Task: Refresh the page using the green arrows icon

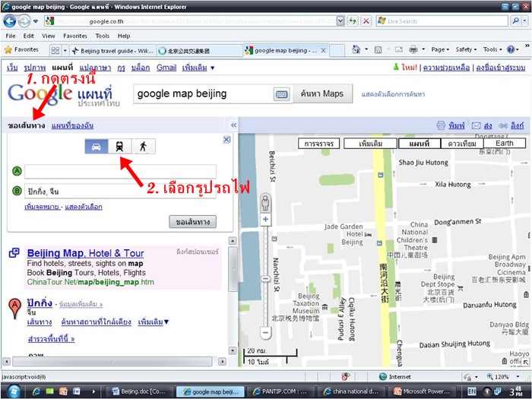Action: [x=353, y=21]
